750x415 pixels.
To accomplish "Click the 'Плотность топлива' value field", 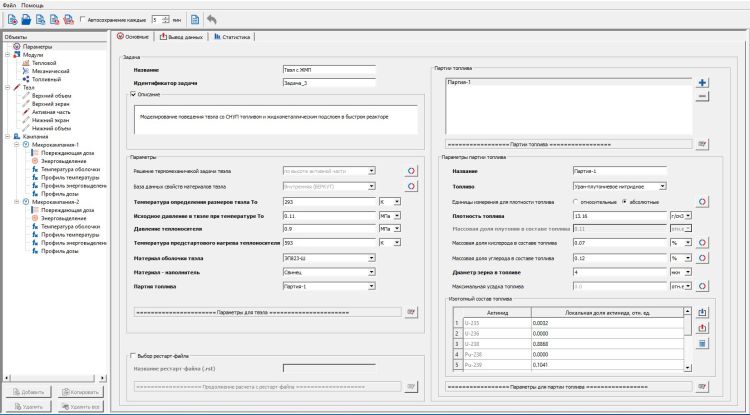I will coord(619,216).
